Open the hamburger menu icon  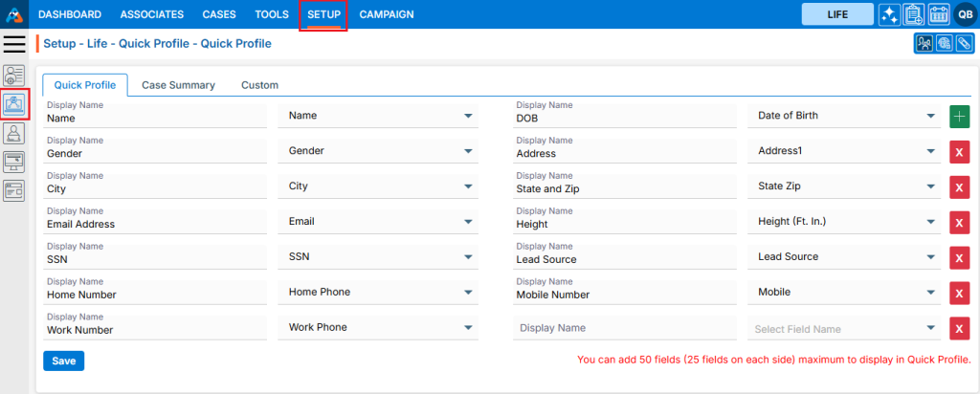click(x=14, y=44)
